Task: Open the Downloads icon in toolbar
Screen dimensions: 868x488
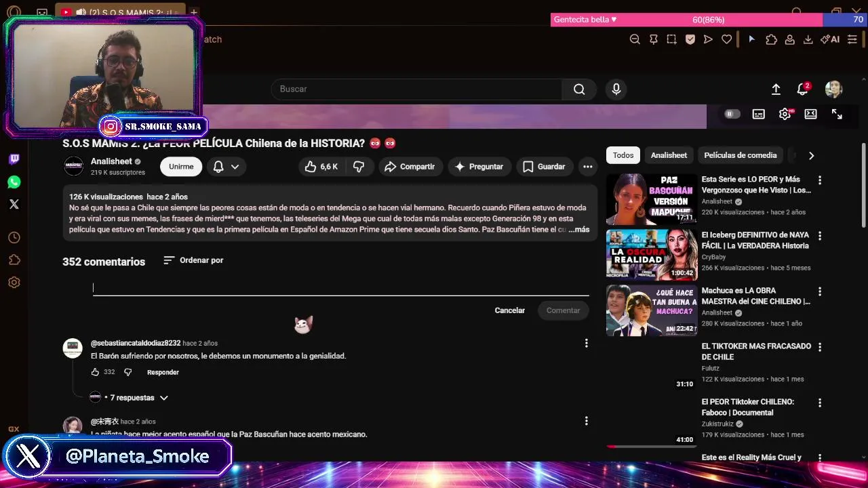Action: tap(808, 39)
